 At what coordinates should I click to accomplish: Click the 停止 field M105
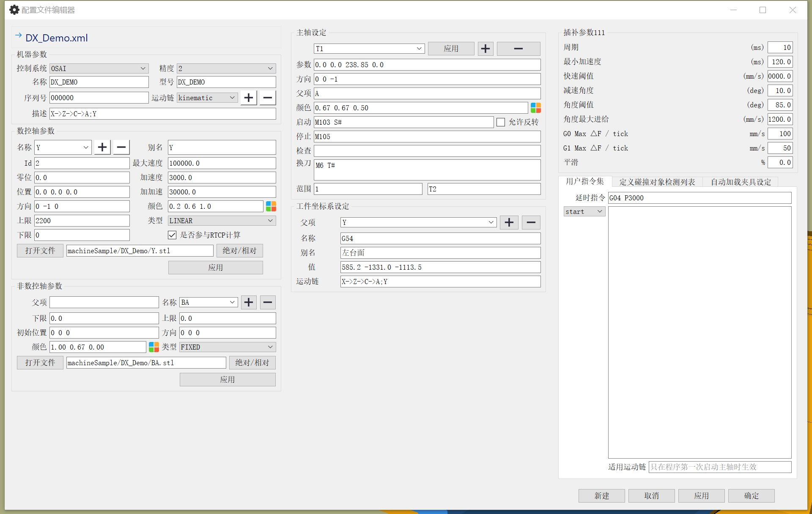click(x=427, y=137)
